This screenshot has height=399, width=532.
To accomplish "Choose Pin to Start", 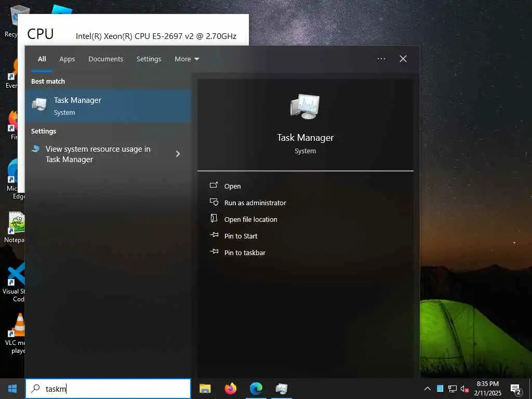I will click(x=241, y=236).
